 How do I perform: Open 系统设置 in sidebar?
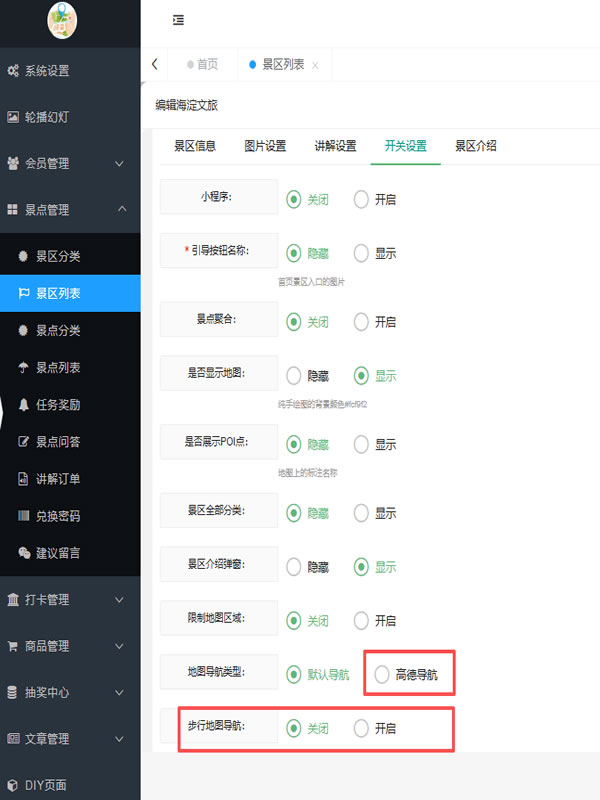[x=70, y=70]
